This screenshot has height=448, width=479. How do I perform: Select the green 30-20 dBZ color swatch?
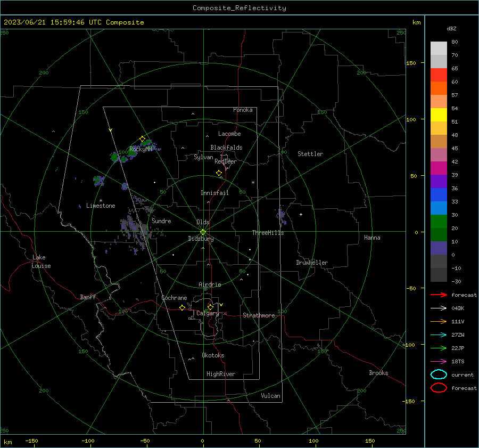[439, 222]
